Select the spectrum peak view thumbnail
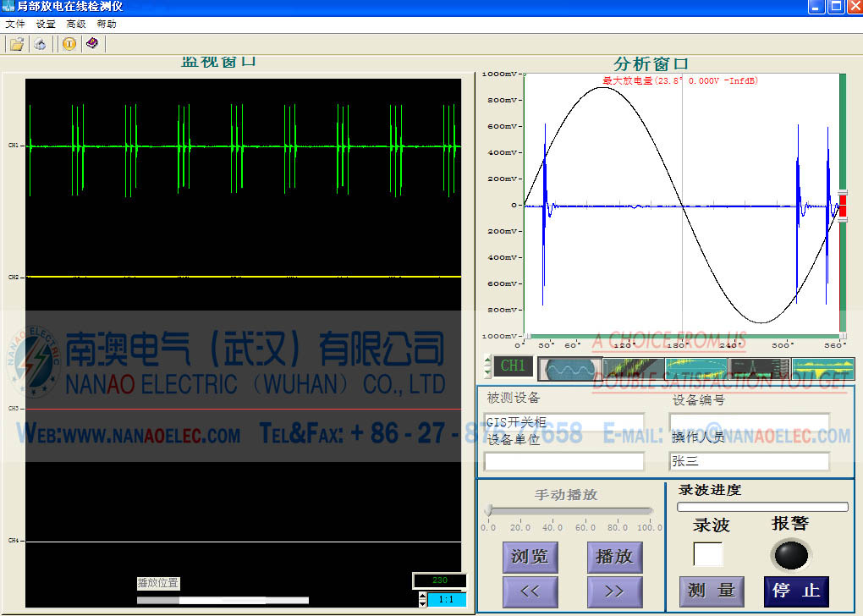Viewport: 863px width, 616px height. (759, 368)
